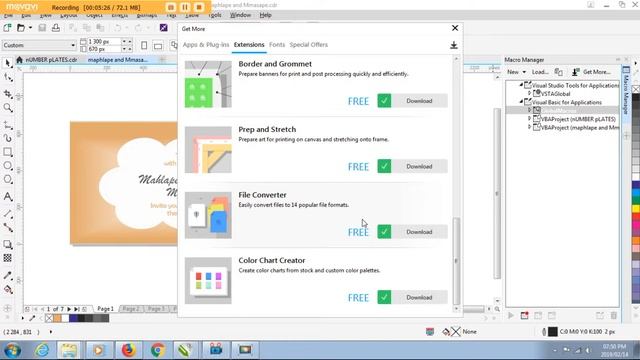Screen dimensions: 640x360
Task: Click the Save icon in toolbar
Action: [42, 28]
